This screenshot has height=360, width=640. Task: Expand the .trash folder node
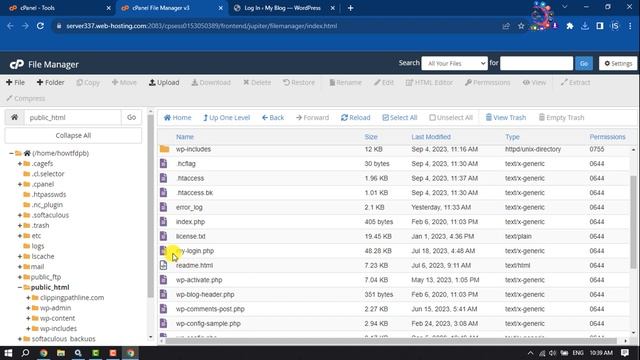click(x=20, y=226)
